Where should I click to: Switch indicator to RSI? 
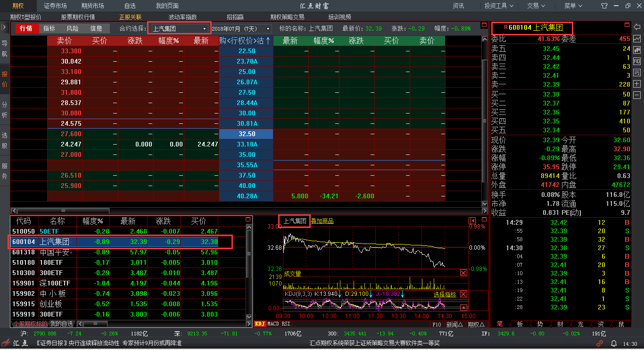tap(286, 324)
